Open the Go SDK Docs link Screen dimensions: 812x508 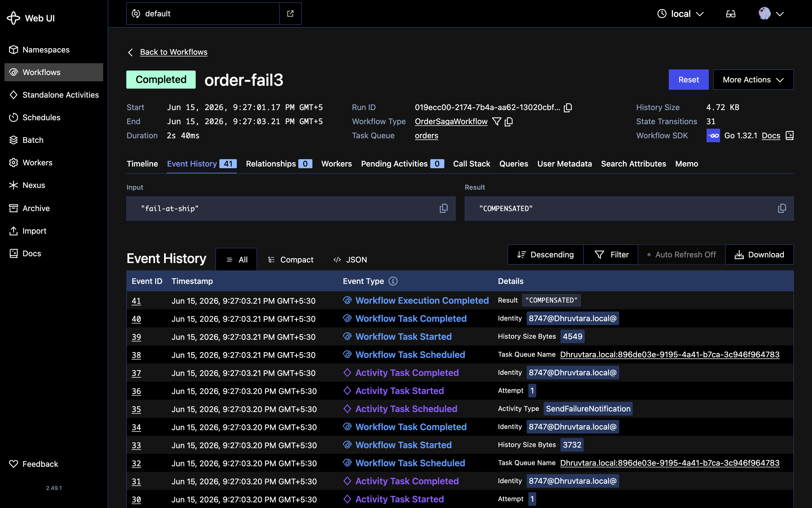point(771,136)
